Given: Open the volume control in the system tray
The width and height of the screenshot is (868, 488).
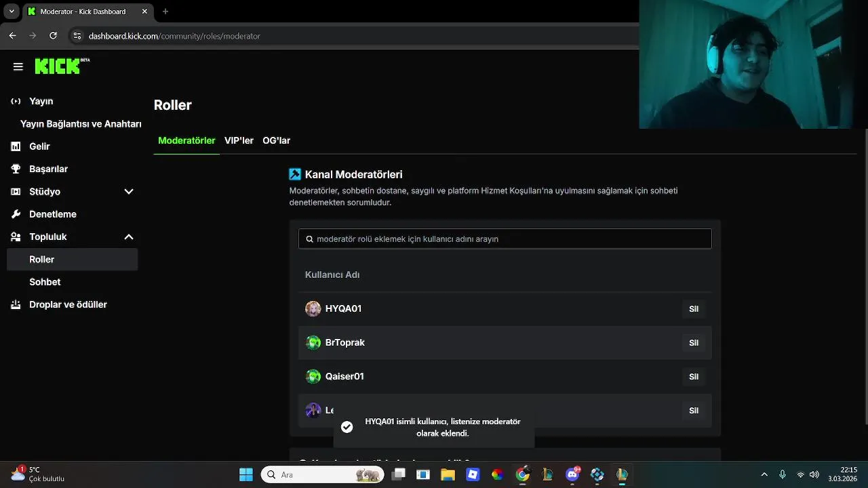Looking at the screenshot, I should (814, 474).
